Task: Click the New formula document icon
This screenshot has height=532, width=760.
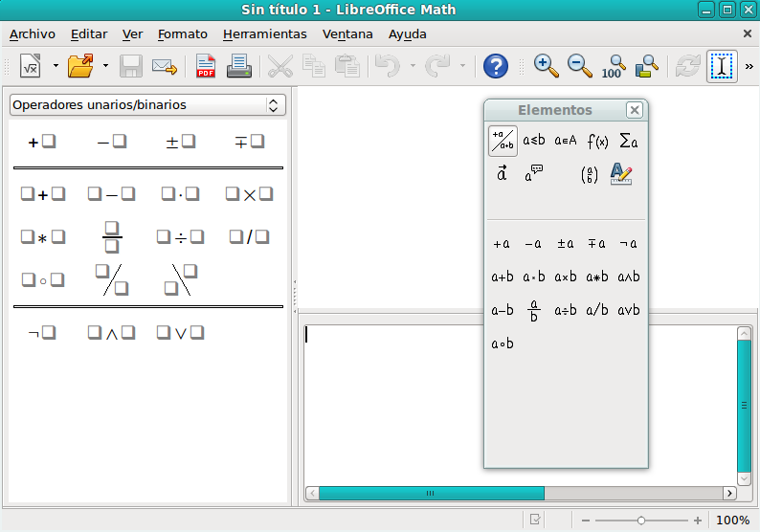Action: coord(31,66)
